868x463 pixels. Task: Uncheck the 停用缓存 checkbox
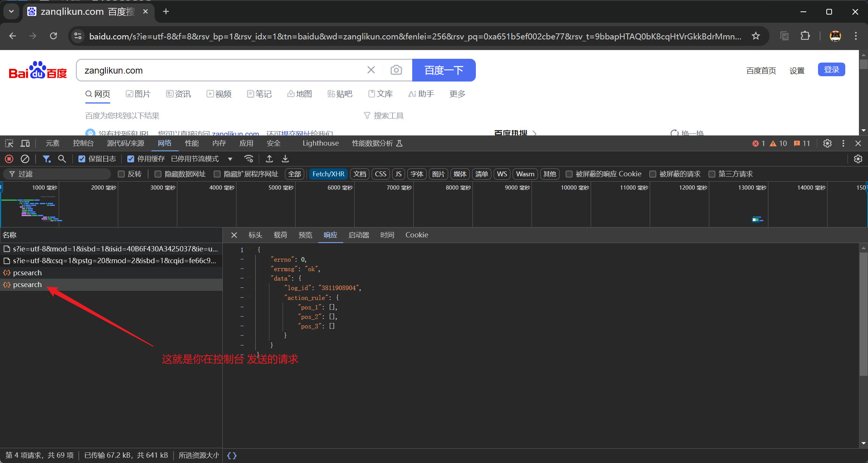click(131, 159)
